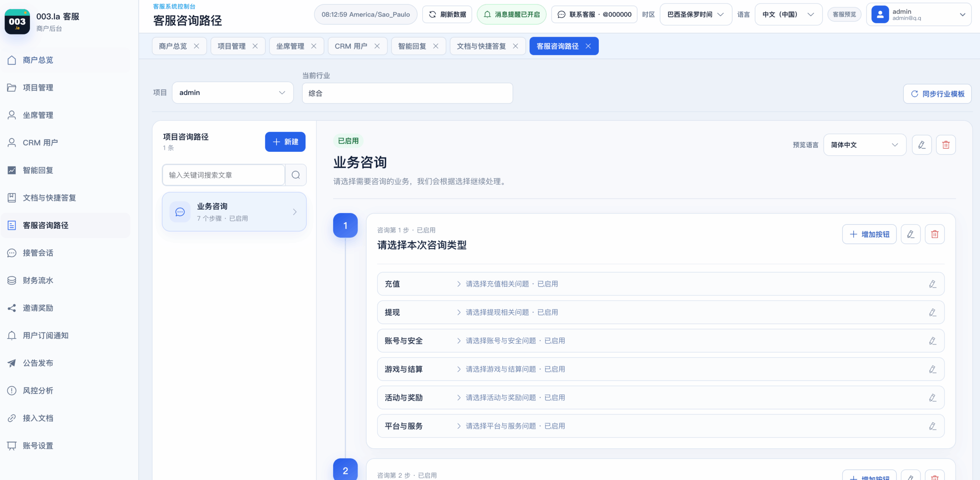
Task: Click the 003.la logo icon
Action: tap(17, 22)
